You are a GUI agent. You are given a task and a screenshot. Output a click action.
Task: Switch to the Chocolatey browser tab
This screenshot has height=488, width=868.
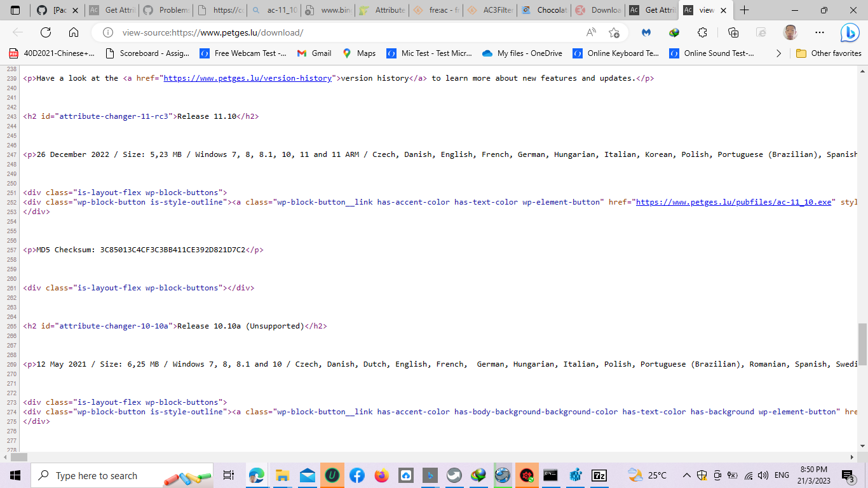click(543, 10)
